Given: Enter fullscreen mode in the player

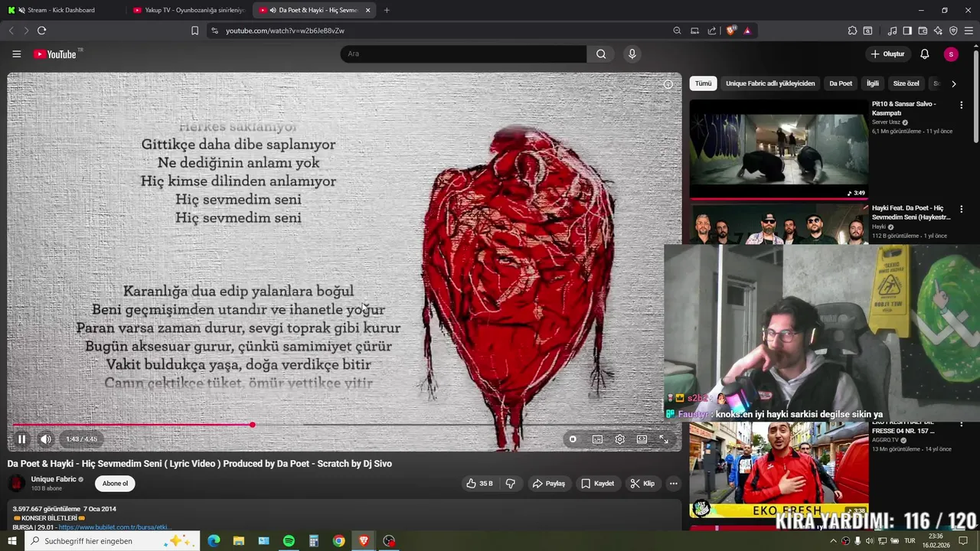Looking at the screenshot, I should tap(664, 439).
